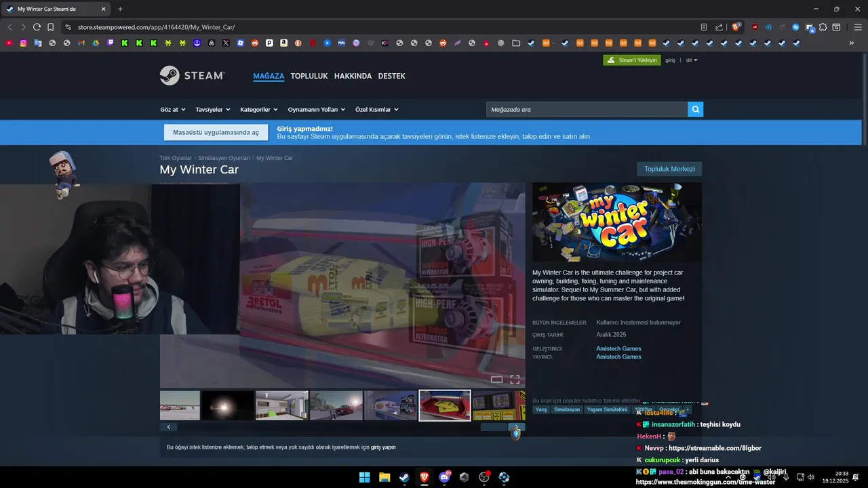Open reader mode icon in address bar
This screenshot has height=488, width=868.
(x=704, y=27)
